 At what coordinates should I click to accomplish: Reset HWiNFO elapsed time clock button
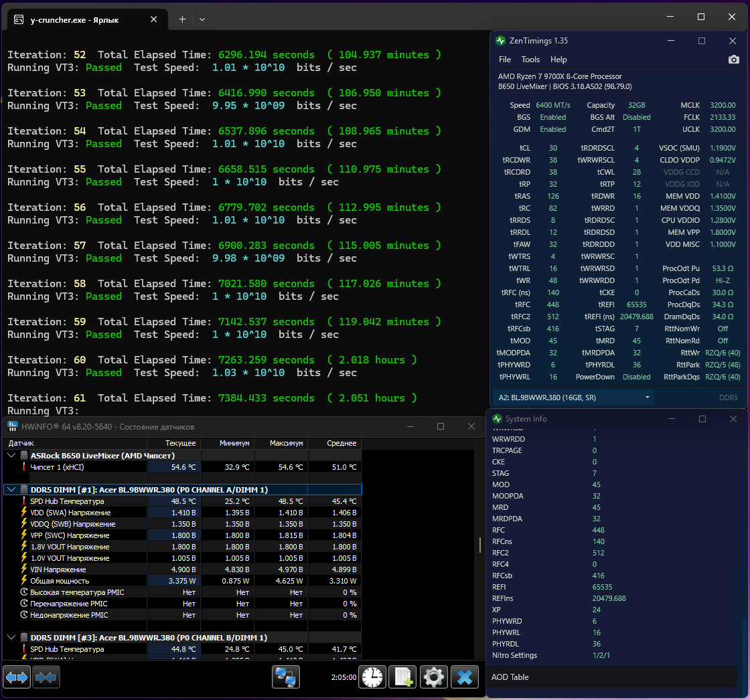click(x=372, y=677)
